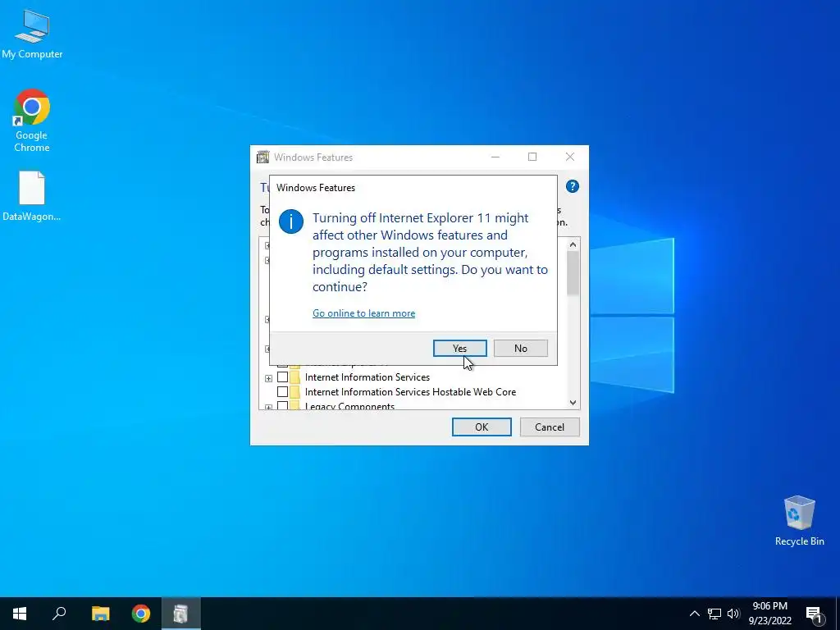This screenshot has height=630, width=840.
Task: Click the features list scrollbar thumb
Action: click(573, 273)
